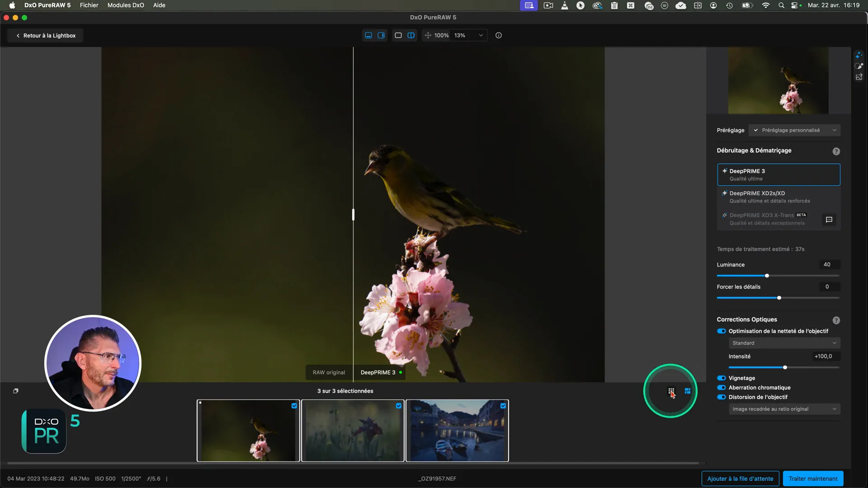The image size is (868, 488).
Task: Click Retour à la Lightbox
Action: pyautogui.click(x=45, y=36)
